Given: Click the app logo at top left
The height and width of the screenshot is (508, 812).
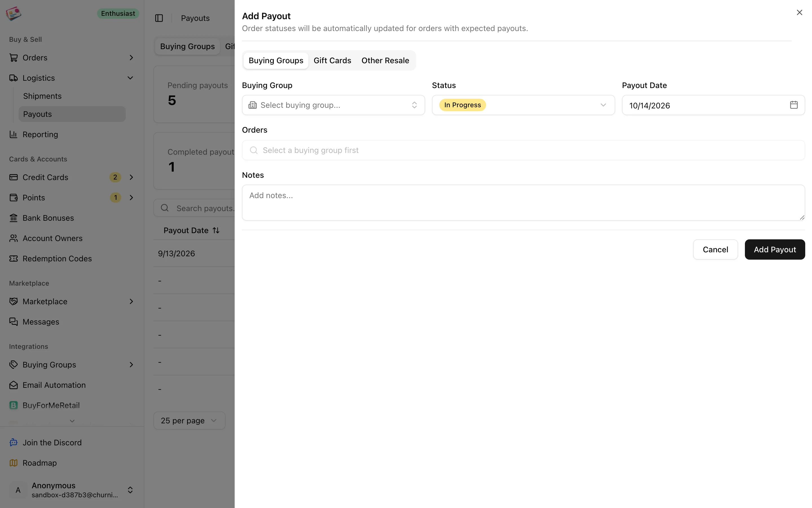Looking at the screenshot, I should point(14,14).
